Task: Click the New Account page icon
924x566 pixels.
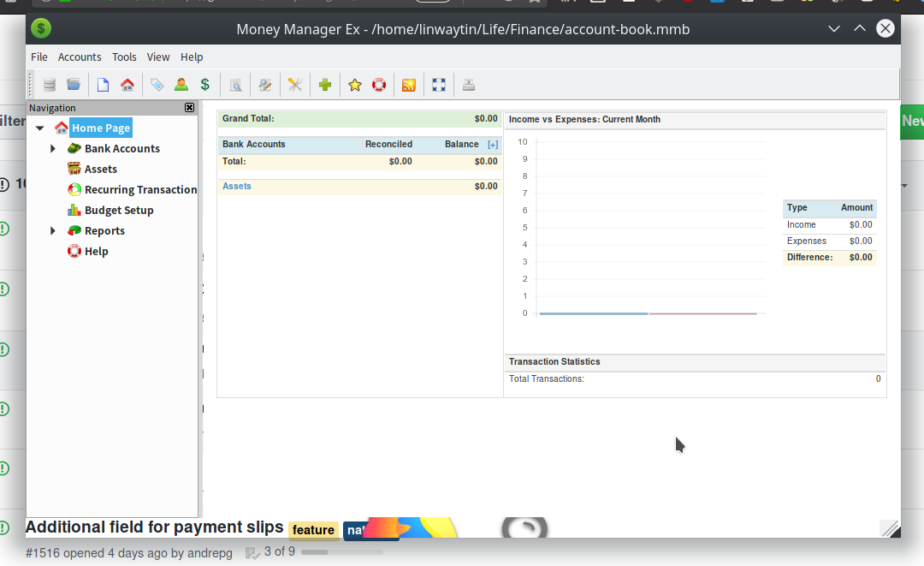Action: point(104,85)
